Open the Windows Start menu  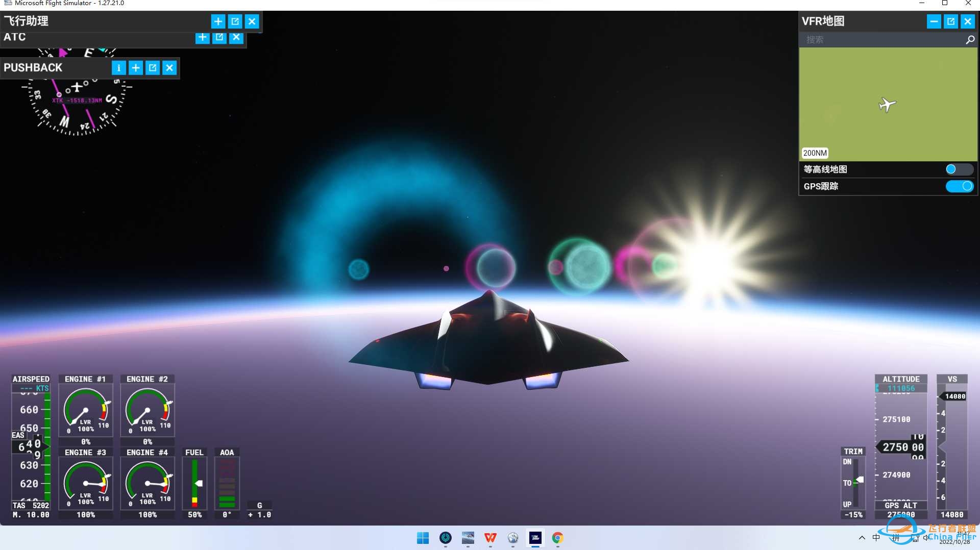(x=423, y=538)
